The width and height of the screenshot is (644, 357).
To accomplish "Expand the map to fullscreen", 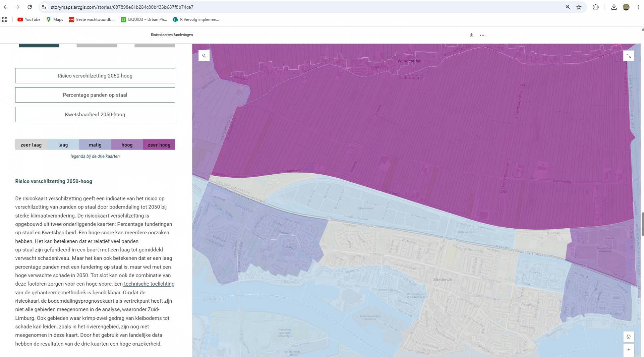I will [628, 56].
